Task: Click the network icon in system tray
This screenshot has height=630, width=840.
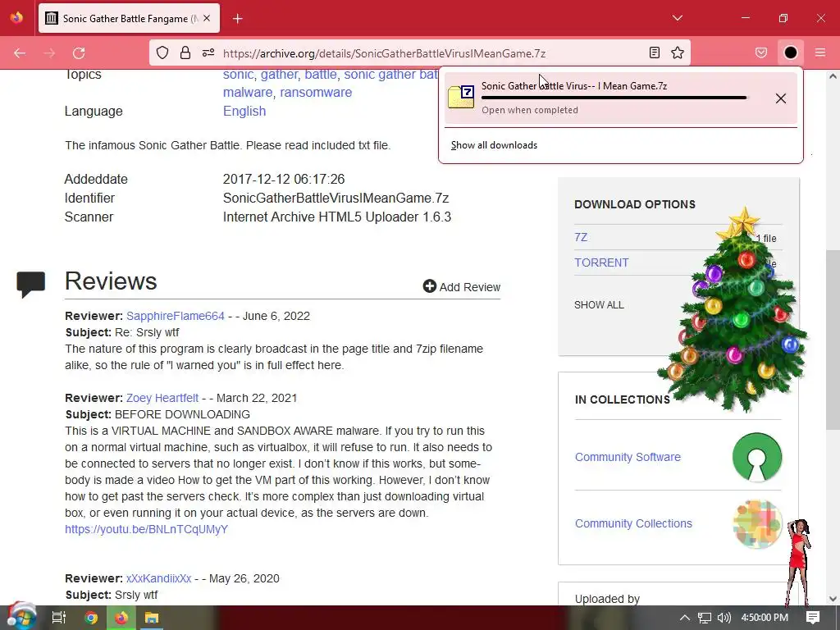Action: coord(705,618)
